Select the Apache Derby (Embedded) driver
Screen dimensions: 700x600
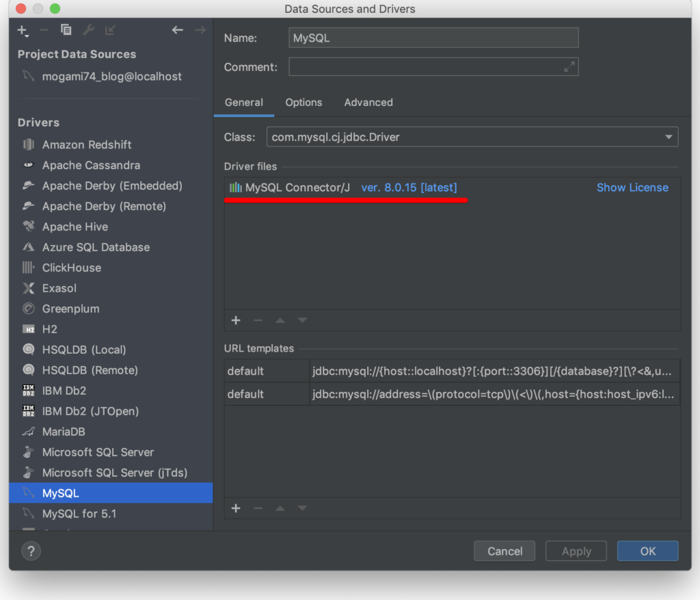pos(111,185)
